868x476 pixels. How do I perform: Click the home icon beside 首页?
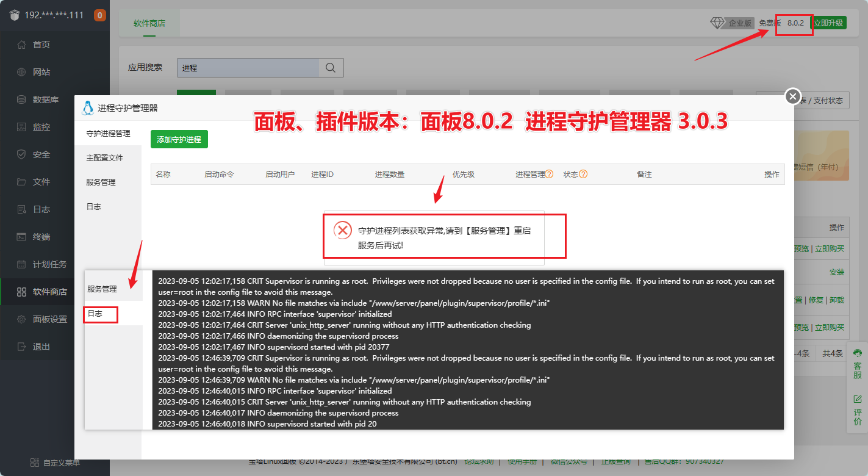tap(21, 45)
